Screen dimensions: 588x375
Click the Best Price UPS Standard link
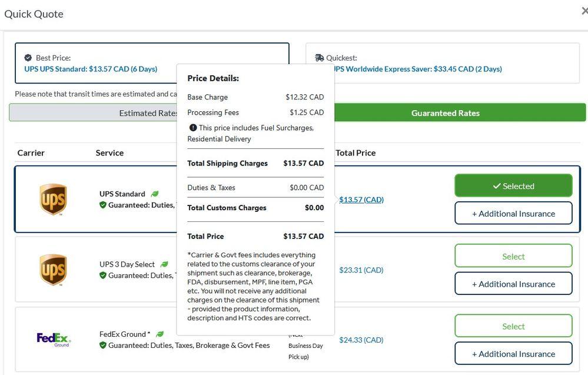pos(91,69)
